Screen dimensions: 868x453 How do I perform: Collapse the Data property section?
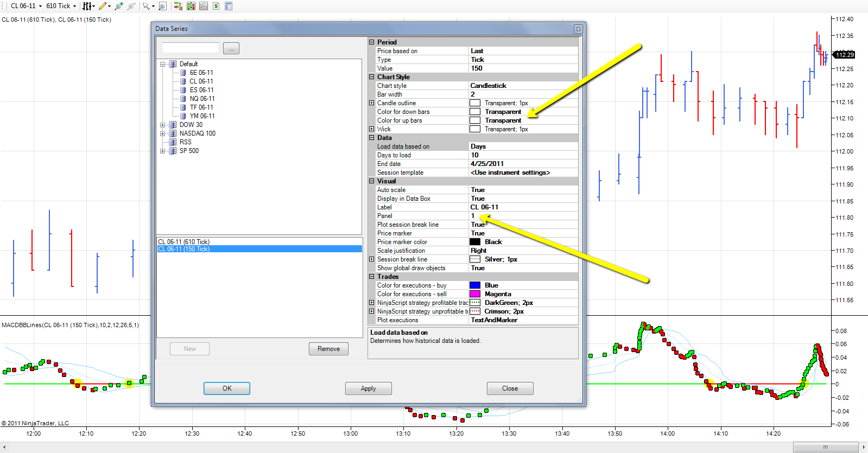coord(372,138)
